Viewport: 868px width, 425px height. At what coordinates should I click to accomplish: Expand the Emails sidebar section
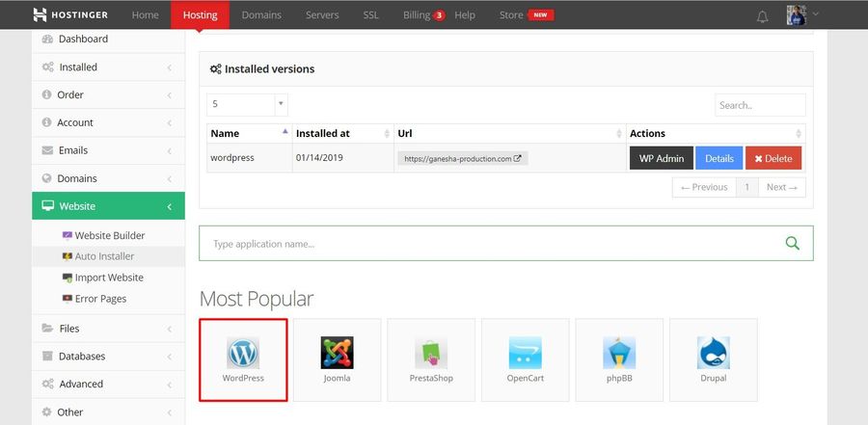[x=108, y=150]
